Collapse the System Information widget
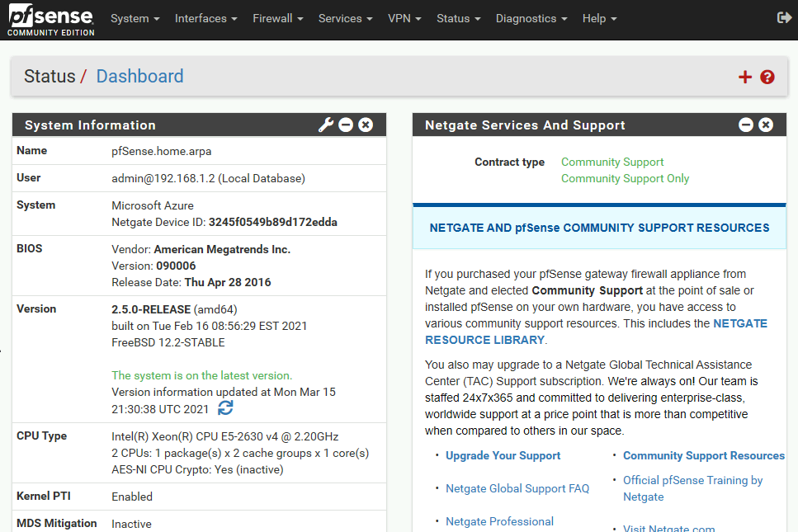The height and width of the screenshot is (532, 798). click(346, 125)
